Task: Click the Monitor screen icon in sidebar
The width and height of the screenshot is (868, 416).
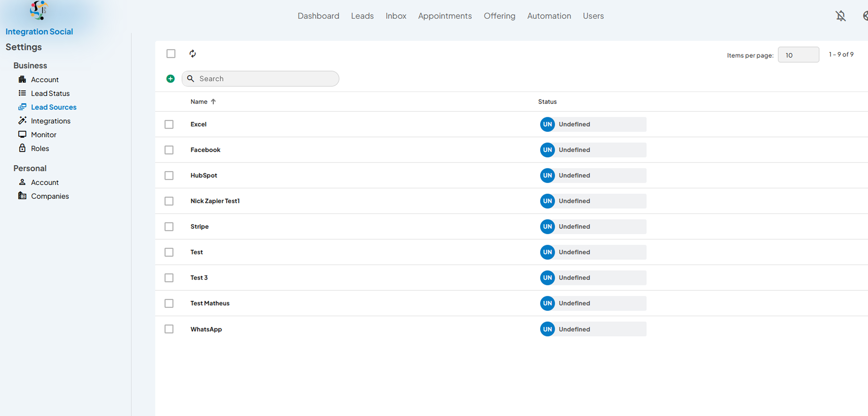Action: click(x=22, y=134)
